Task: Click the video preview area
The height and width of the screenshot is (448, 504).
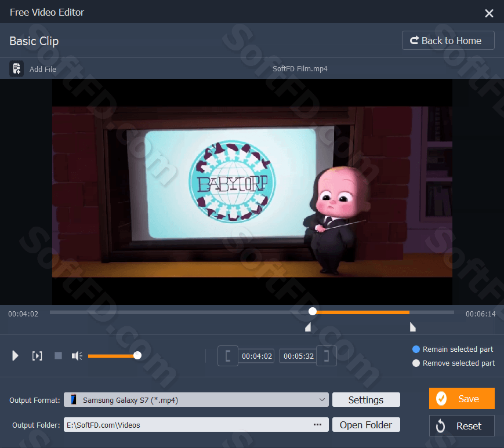Action: (252, 192)
